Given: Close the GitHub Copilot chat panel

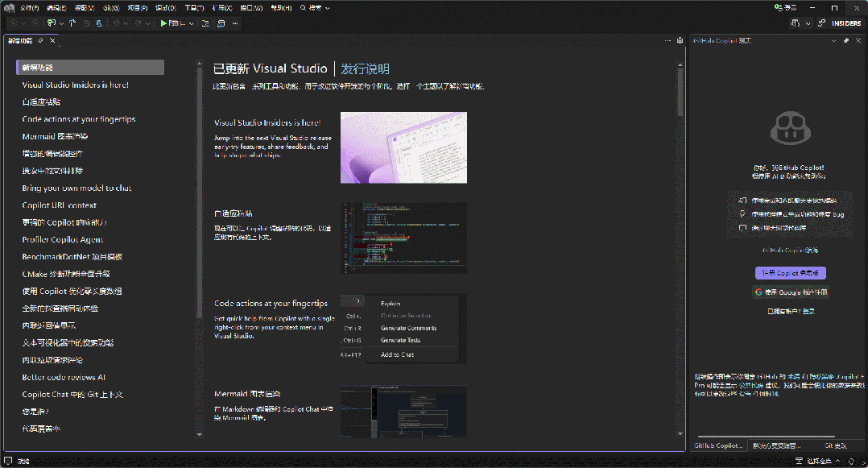Looking at the screenshot, I should pos(858,40).
